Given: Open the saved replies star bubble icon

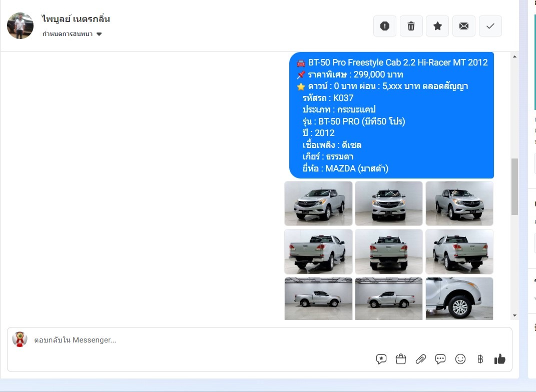Looking at the screenshot, I should [x=381, y=359].
